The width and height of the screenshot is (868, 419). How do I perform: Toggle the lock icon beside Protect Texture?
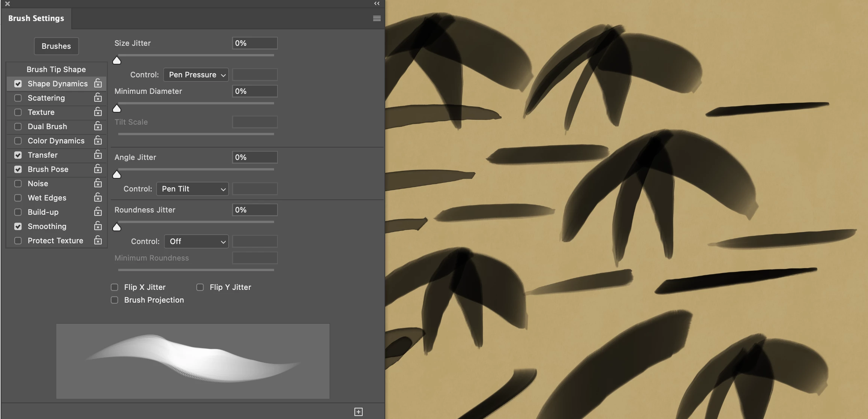(x=98, y=240)
